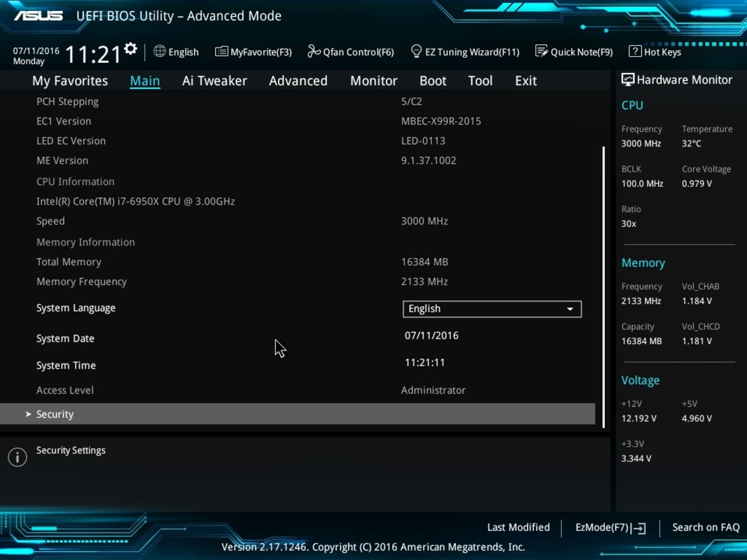747x560 pixels.
Task: Go to the Advanced tab
Action: [x=298, y=81]
